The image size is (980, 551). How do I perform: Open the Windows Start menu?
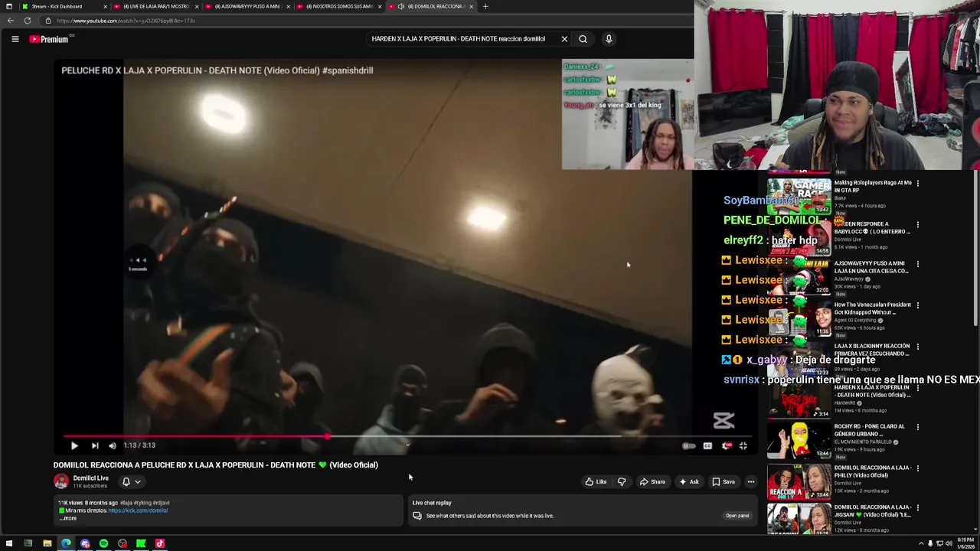(x=9, y=544)
